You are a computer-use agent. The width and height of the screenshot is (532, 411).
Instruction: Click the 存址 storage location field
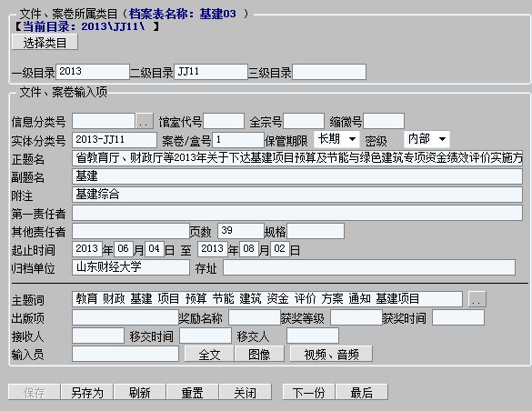(369, 267)
